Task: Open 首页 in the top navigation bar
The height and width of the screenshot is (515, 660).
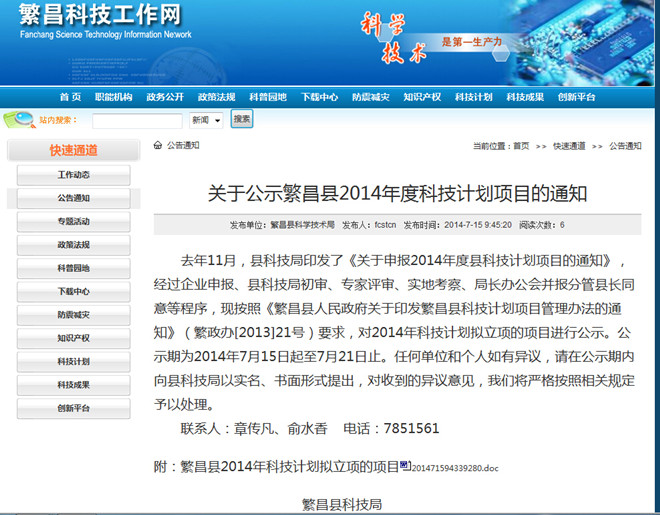Action: [70, 97]
